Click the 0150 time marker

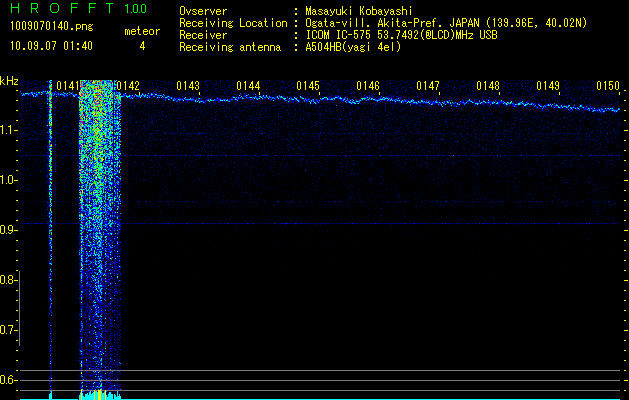(x=608, y=86)
